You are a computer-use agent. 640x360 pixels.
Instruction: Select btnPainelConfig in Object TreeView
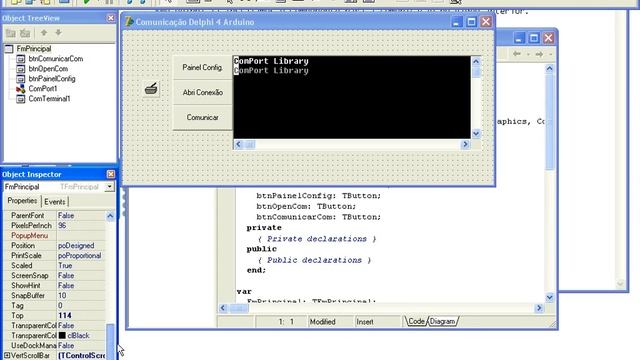click(52, 79)
